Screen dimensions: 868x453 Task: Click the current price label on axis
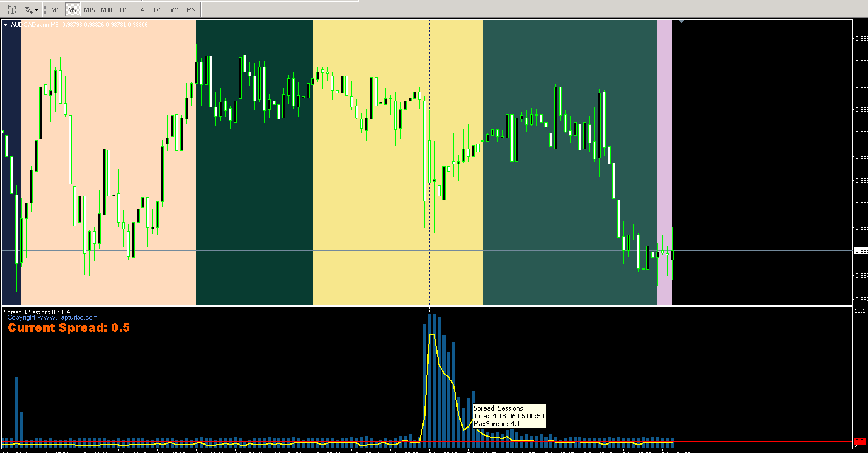point(861,250)
